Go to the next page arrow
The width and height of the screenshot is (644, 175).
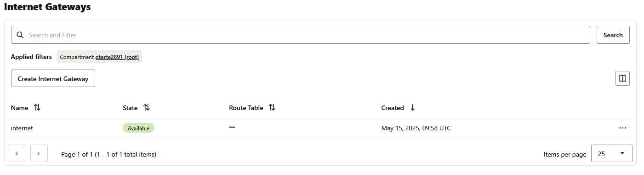point(39,153)
